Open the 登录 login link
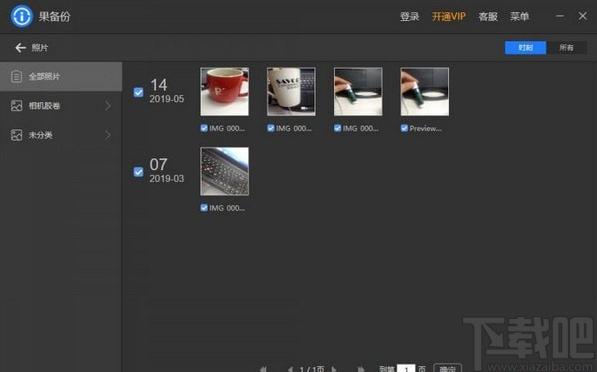Image resolution: width=597 pixels, height=372 pixels. click(x=410, y=16)
